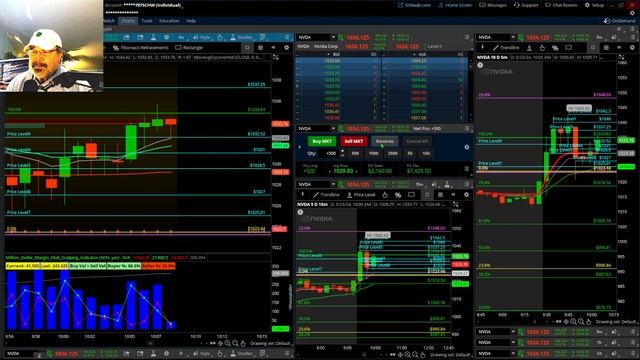The image size is (640, 360).
Task: Select the Rectangle drawing tool in left chart
Action: point(189,47)
